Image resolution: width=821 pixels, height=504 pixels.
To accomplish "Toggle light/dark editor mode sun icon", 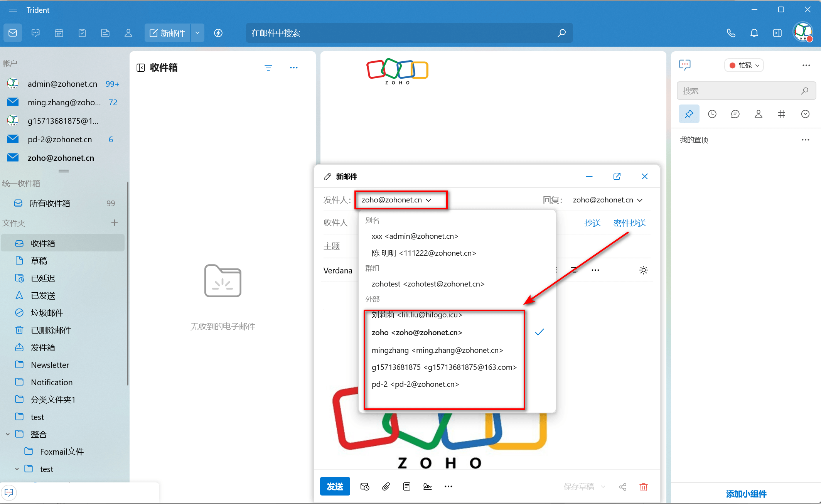I will 644,270.
